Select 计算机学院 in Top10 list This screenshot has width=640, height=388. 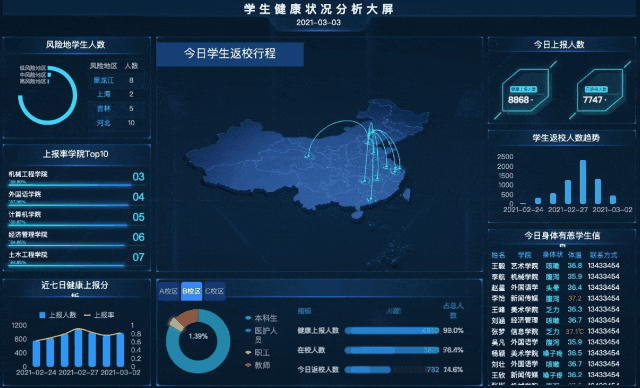point(76,217)
